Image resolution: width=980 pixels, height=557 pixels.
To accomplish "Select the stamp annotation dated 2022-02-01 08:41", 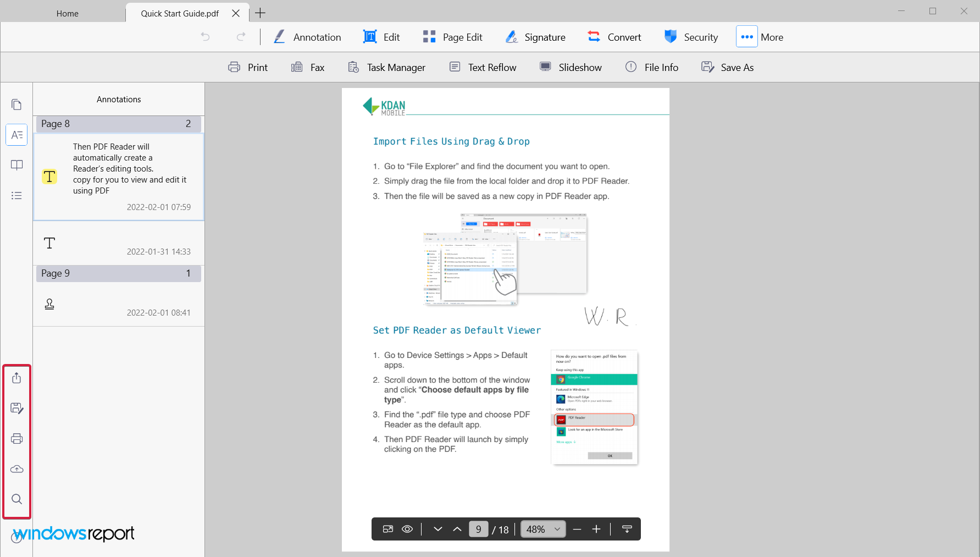I will (x=119, y=305).
